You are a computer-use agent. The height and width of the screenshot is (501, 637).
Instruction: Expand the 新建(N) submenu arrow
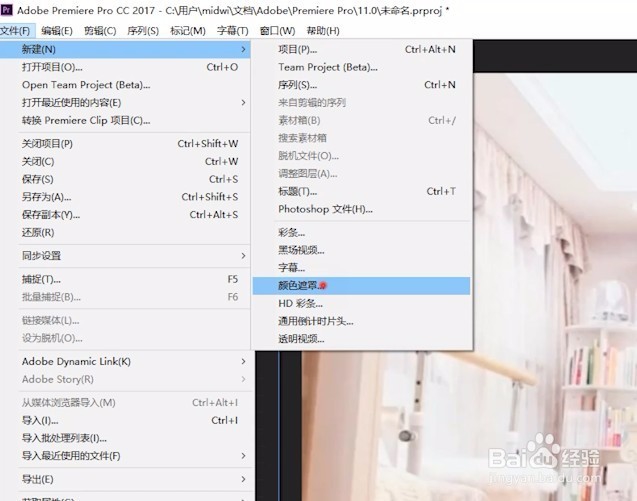pyautogui.click(x=243, y=49)
